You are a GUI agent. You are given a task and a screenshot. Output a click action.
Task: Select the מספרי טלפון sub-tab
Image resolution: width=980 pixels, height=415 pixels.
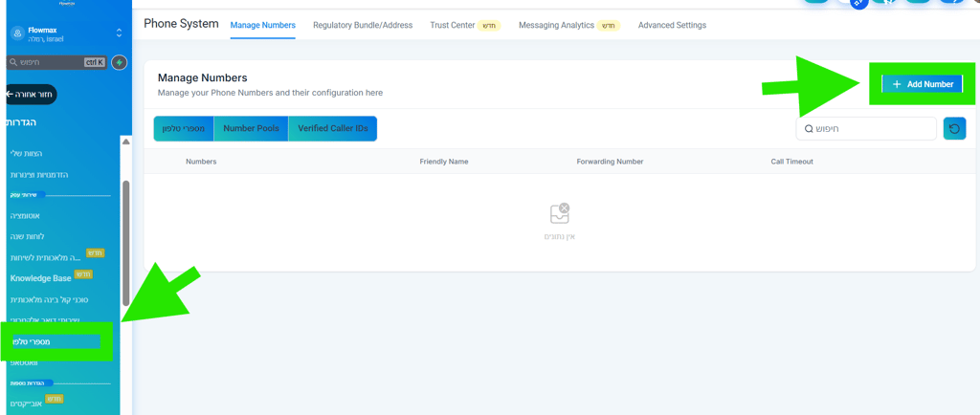(184, 128)
